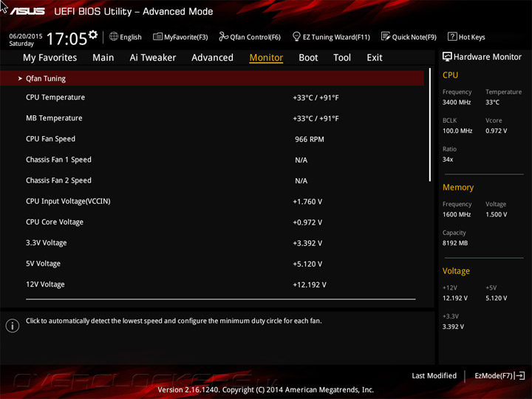The image size is (532, 399).
Task: Click Quick Note(F9) label
Action: tap(415, 37)
